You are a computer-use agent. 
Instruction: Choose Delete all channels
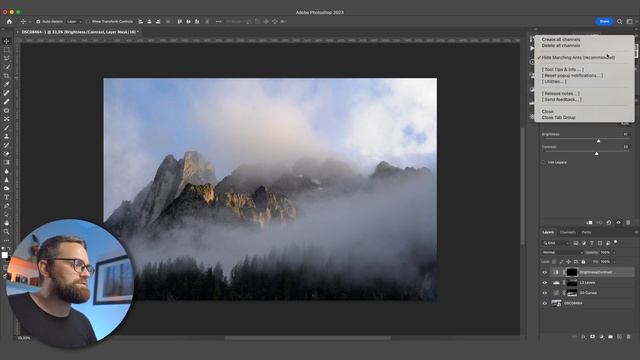point(561,46)
